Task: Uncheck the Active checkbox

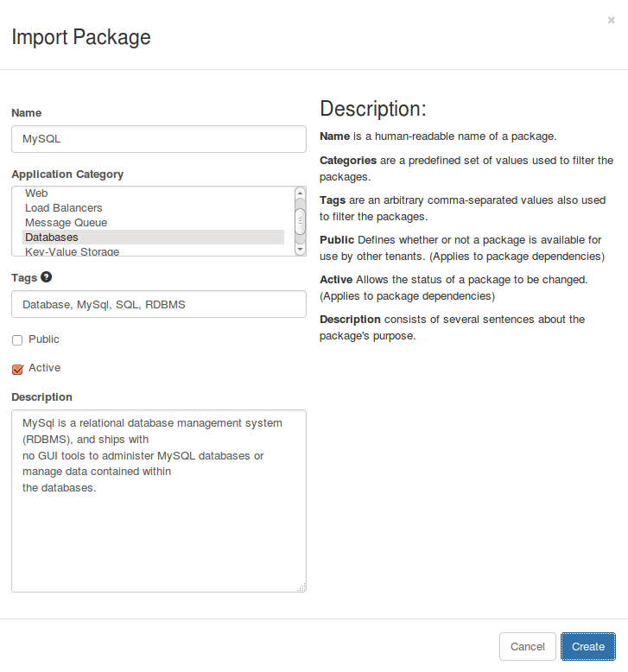Action: pos(17,369)
